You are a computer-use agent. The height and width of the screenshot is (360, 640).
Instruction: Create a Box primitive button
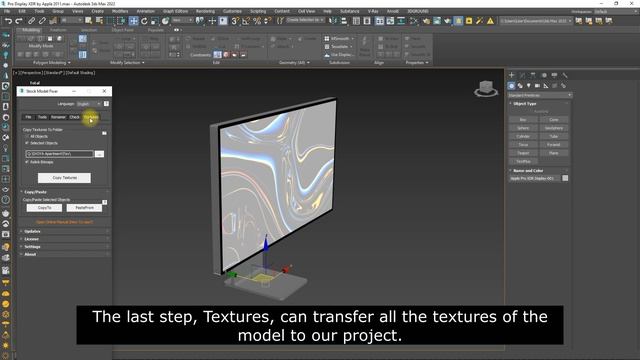click(523, 120)
